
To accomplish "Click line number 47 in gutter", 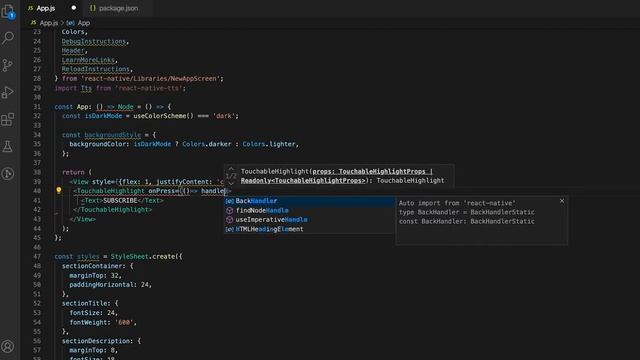I will [37, 256].
